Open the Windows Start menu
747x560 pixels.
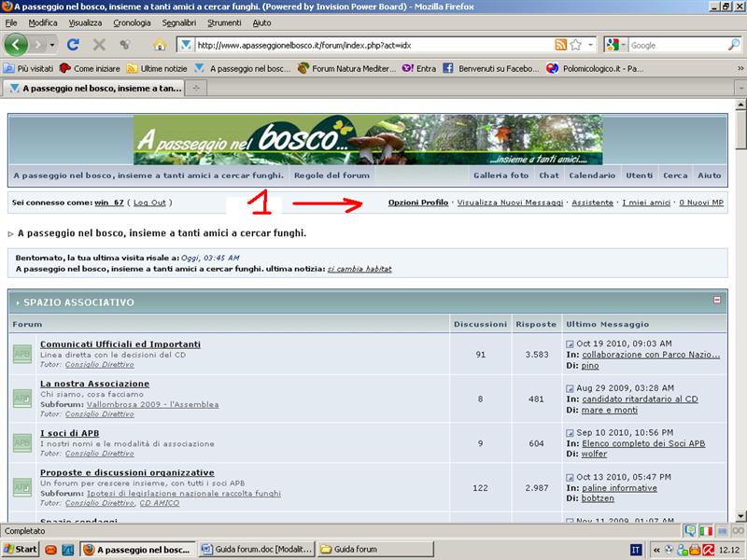[20, 550]
